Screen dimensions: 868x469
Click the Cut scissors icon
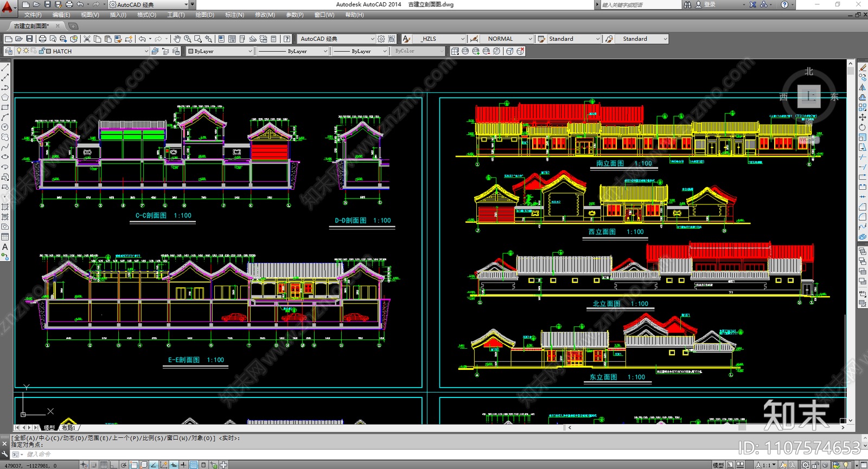[87, 39]
